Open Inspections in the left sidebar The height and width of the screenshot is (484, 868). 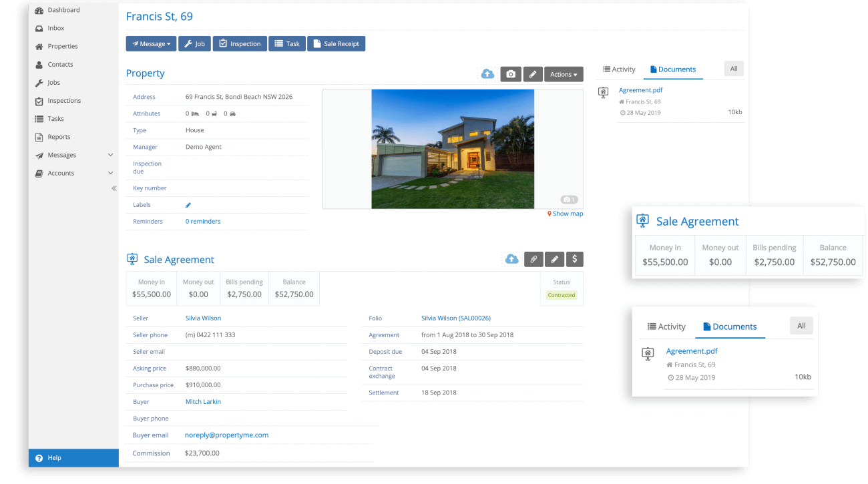pos(64,101)
